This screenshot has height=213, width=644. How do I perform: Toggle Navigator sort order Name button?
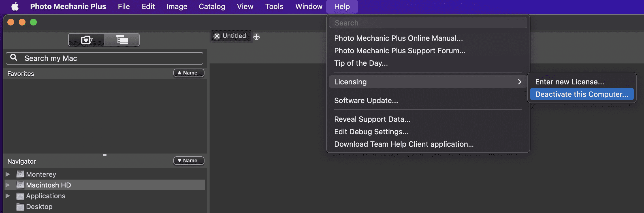point(189,161)
